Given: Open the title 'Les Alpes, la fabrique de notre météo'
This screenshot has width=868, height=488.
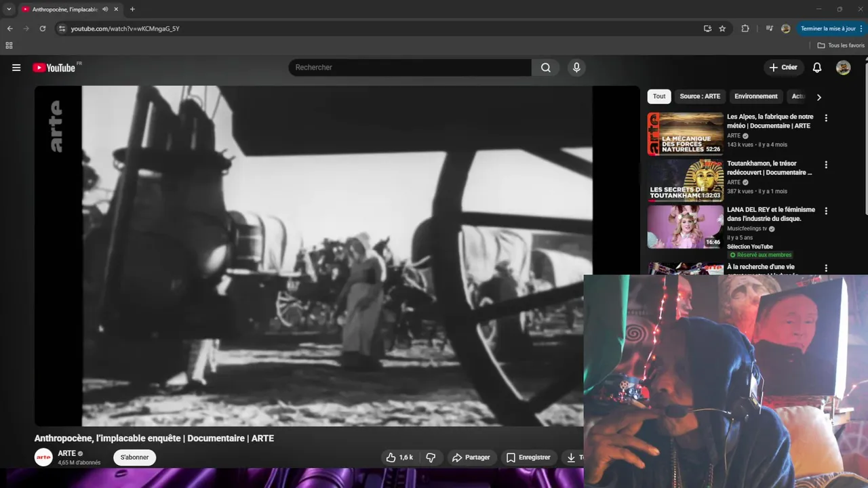Looking at the screenshot, I should click(x=770, y=121).
